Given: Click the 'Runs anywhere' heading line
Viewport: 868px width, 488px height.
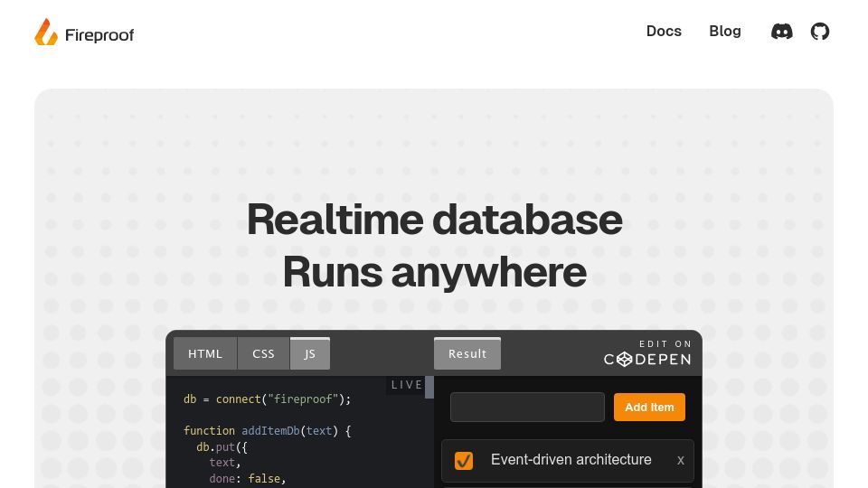Looking at the screenshot, I should (435, 272).
